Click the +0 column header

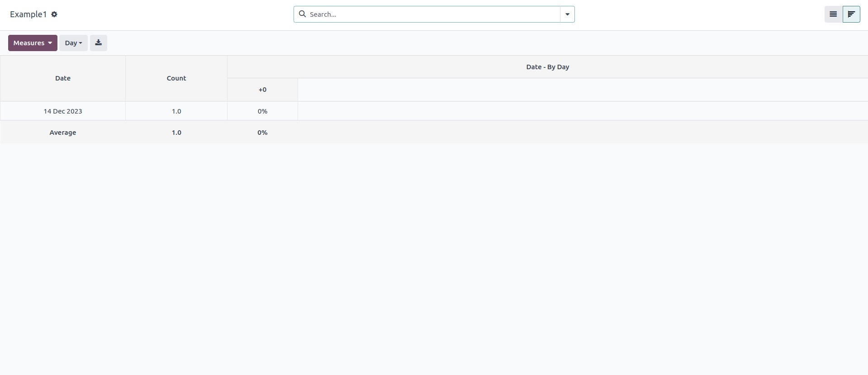[x=262, y=90]
